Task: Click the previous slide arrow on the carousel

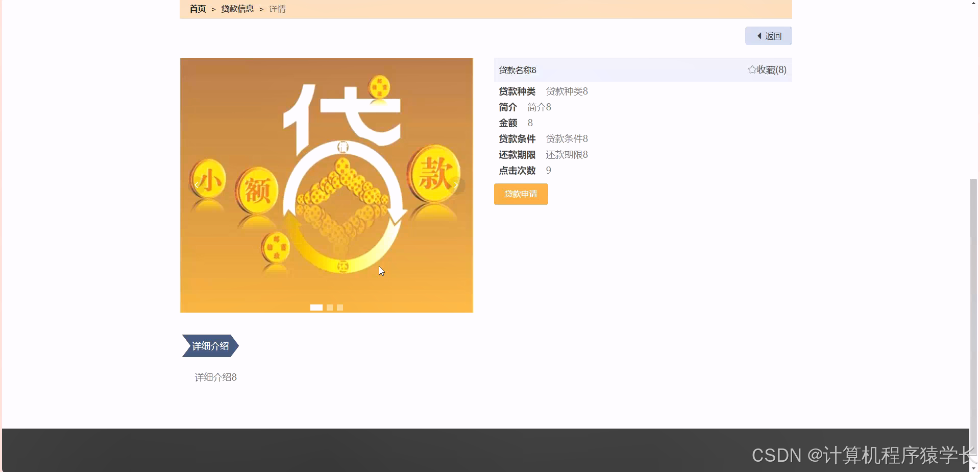Action: 196,184
